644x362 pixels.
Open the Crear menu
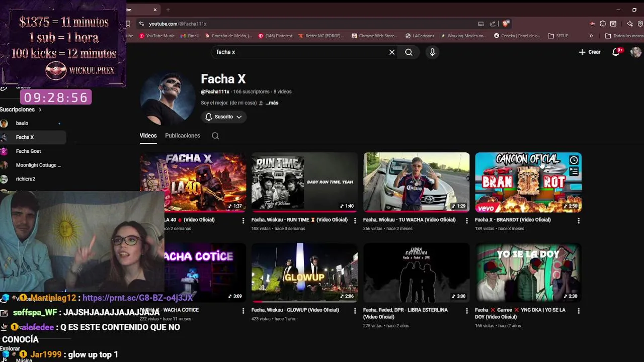point(590,52)
